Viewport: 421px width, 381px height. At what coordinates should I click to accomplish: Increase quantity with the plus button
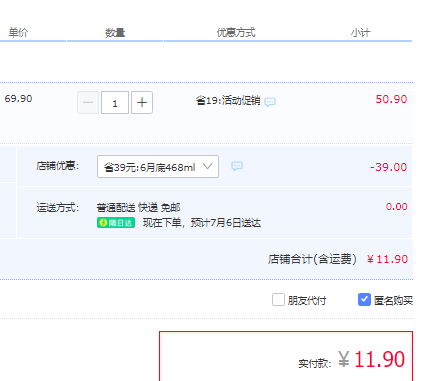click(x=142, y=102)
